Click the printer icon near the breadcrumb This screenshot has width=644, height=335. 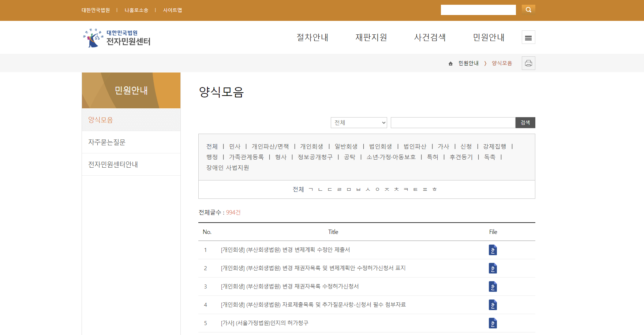[x=528, y=63]
